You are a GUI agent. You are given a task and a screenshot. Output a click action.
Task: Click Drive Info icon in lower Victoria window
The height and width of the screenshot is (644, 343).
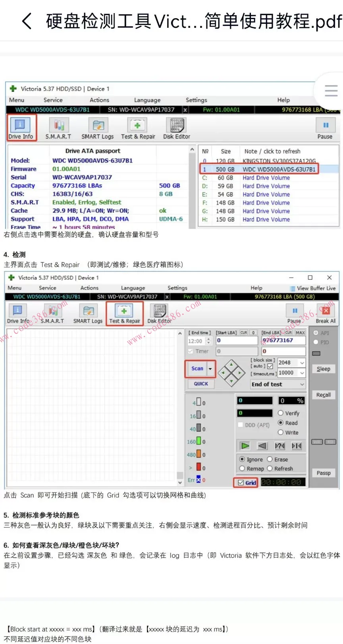coord(17,310)
